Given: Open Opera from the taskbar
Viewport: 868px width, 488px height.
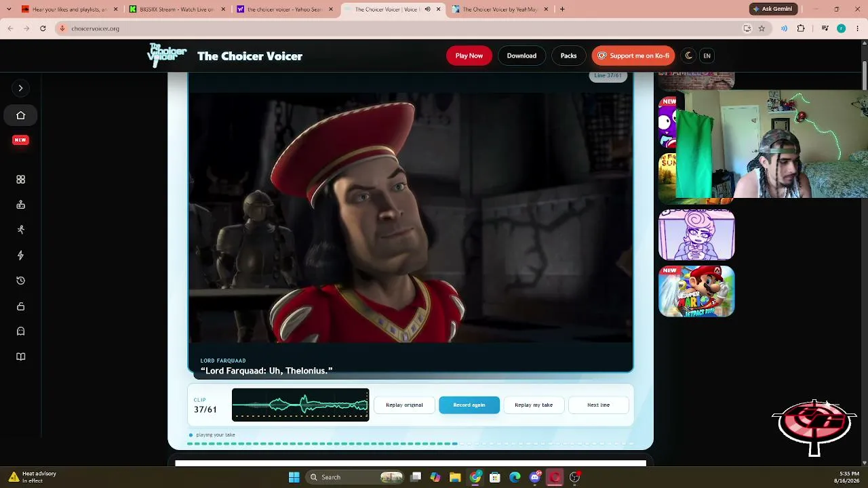Looking at the screenshot, I should [x=555, y=477].
